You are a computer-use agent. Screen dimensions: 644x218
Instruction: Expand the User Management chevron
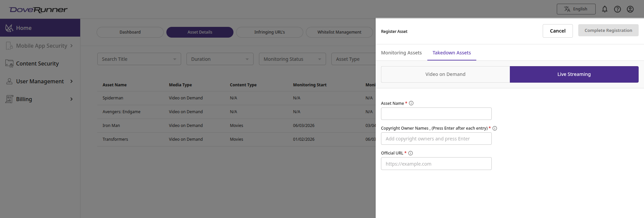[x=71, y=81]
